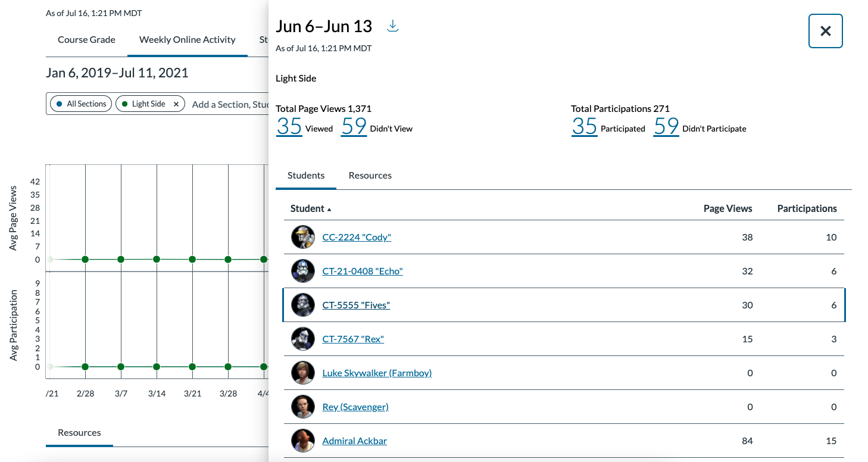This screenshot has height=462, width=868.
Task: Select the 3/28 participation data point
Action: coord(228,367)
